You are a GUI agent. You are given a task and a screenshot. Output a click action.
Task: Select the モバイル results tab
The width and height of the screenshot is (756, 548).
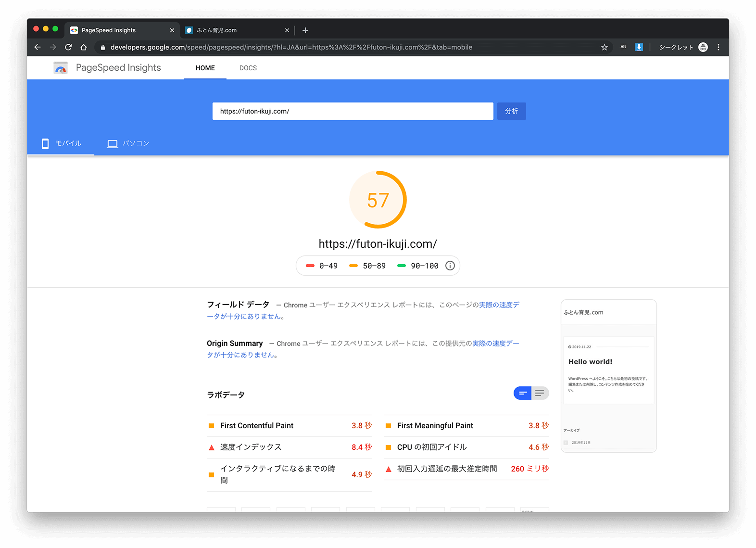click(x=61, y=143)
